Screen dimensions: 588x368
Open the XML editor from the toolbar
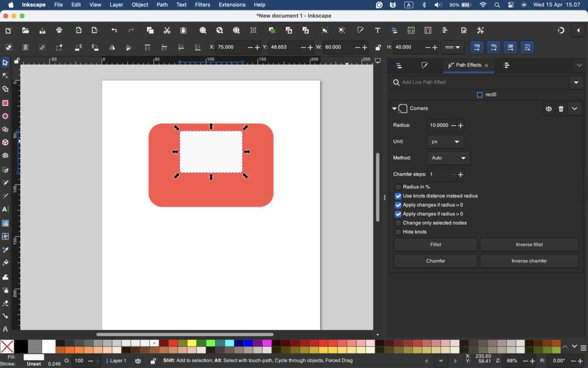click(x=411, y=31)
